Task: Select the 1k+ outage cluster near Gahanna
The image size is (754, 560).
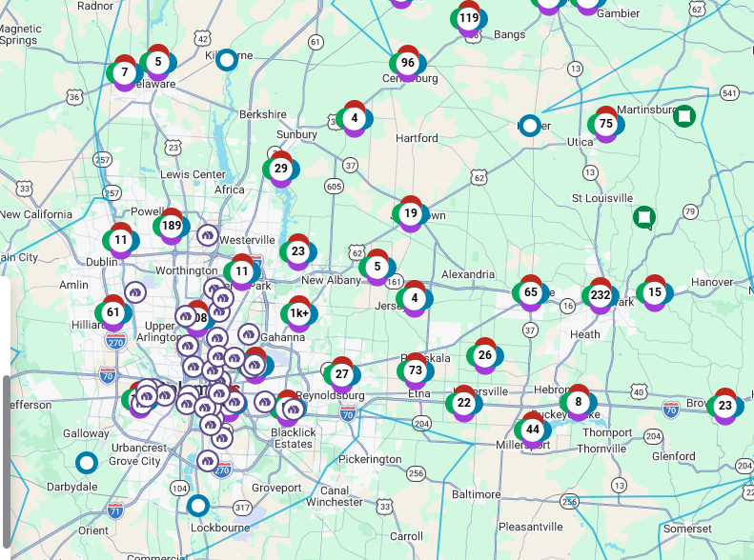Action: tap(299, 313)
